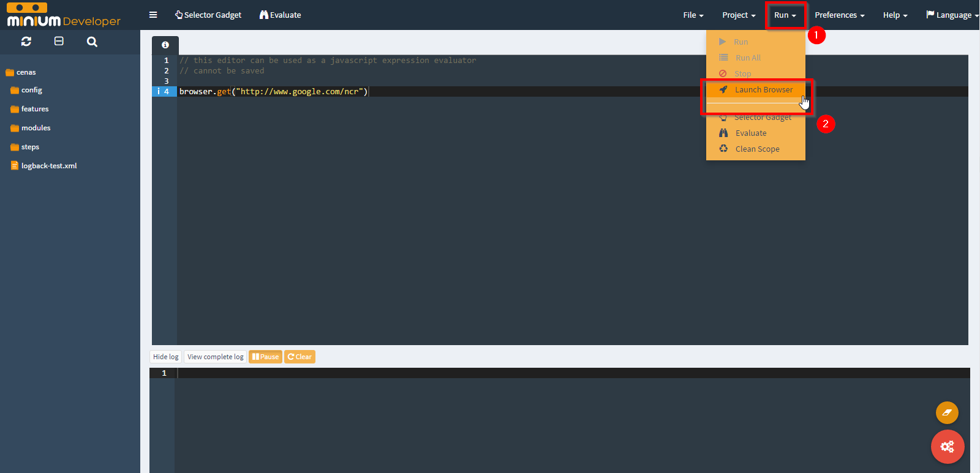980x473 pixels.
Task: Open the File menu
Action: click(693, 15)
